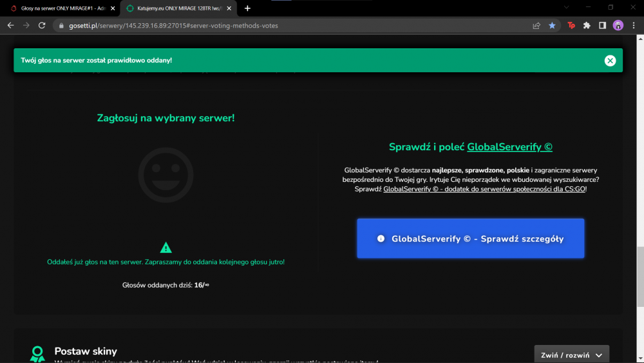Viewport: 644px width, 363px height.
Task: Click the address bar URL
Action: click(x=173, y=26)
